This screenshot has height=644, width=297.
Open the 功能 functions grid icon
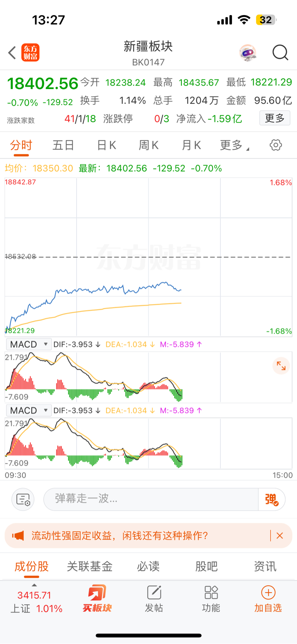pyautogui.click(x=211, y=599)
